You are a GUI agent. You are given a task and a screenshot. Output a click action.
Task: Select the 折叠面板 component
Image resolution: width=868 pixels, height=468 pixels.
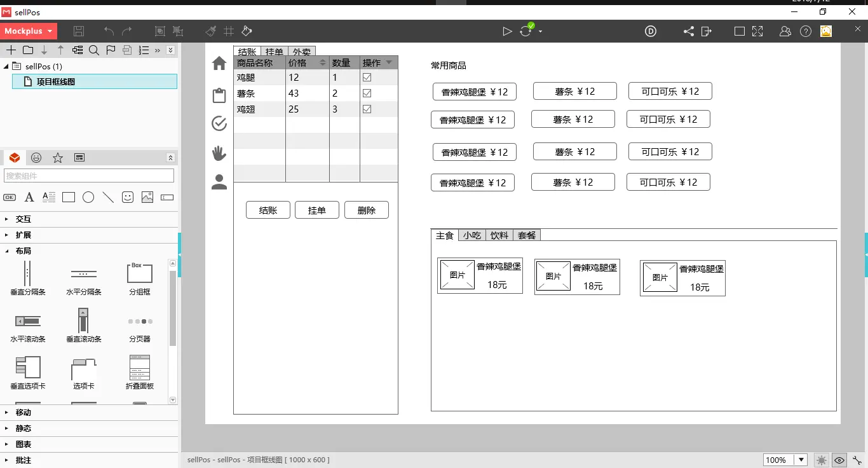[140, 373]
